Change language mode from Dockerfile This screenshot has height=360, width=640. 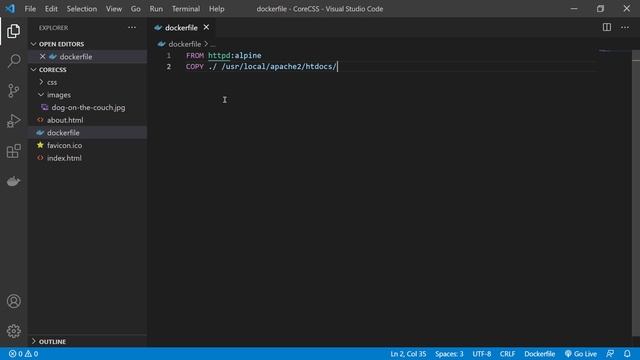tap(540, 354)
